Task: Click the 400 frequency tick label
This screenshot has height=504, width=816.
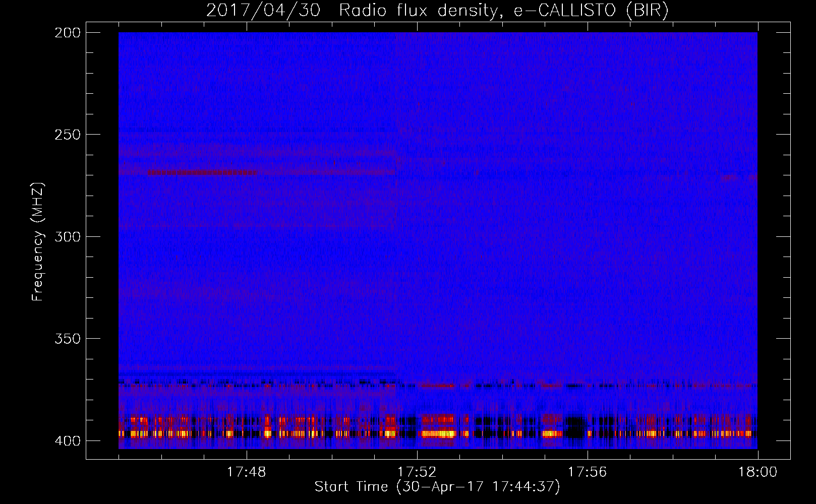Action: pos(68,440)
